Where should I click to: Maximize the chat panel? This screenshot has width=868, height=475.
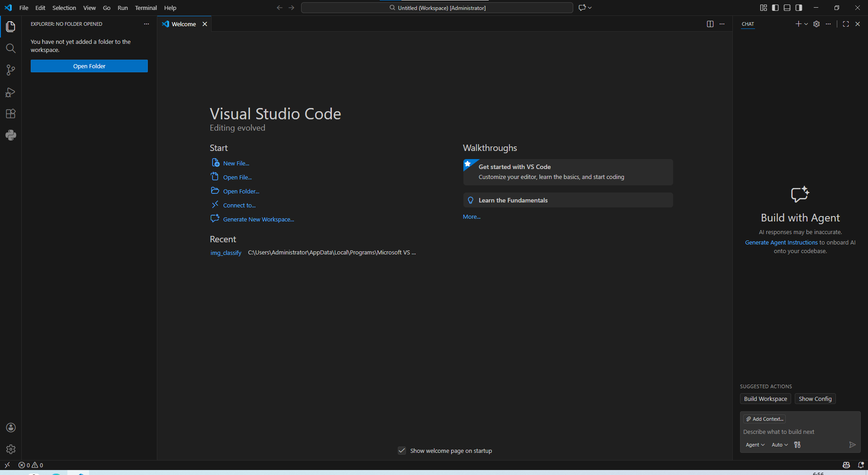point(846,24)
